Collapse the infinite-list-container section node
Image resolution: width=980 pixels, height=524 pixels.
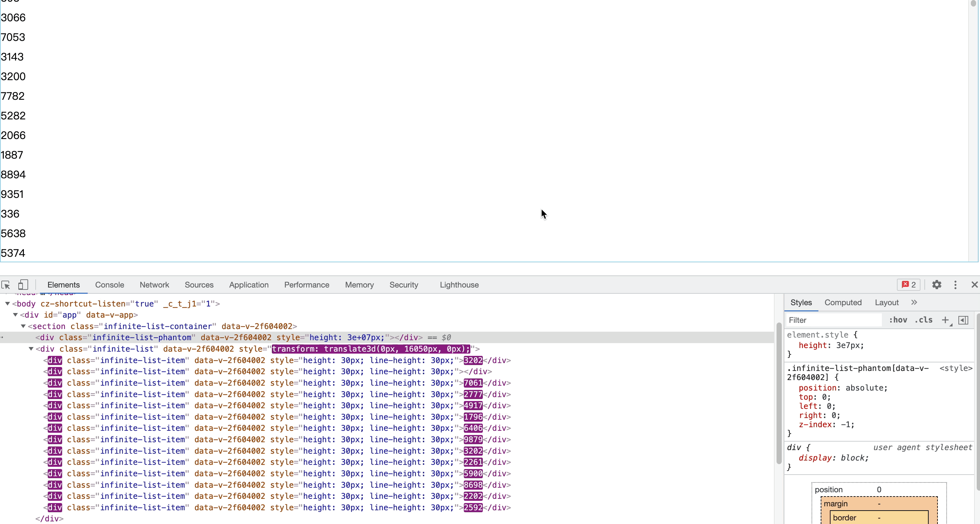[x=23, y=326]
